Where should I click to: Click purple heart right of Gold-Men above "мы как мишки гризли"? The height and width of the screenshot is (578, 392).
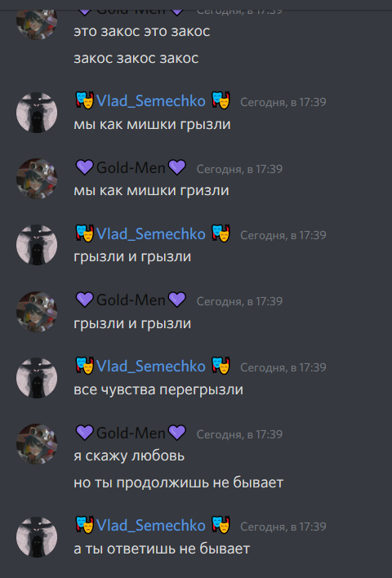[x=177, y=167]
